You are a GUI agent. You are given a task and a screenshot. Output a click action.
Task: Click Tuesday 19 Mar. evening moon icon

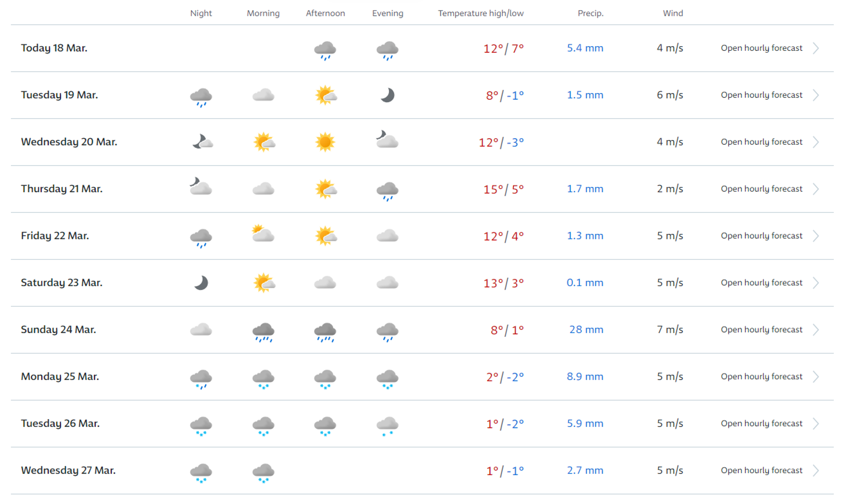pos(387,95)
